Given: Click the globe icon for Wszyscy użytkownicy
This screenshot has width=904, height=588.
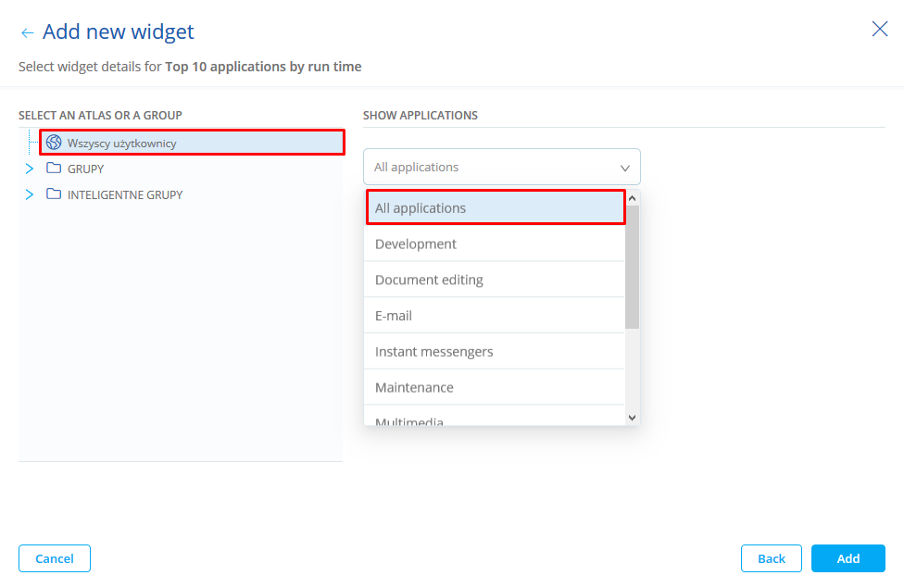Looking at the screenshot, I should [54, 143].
